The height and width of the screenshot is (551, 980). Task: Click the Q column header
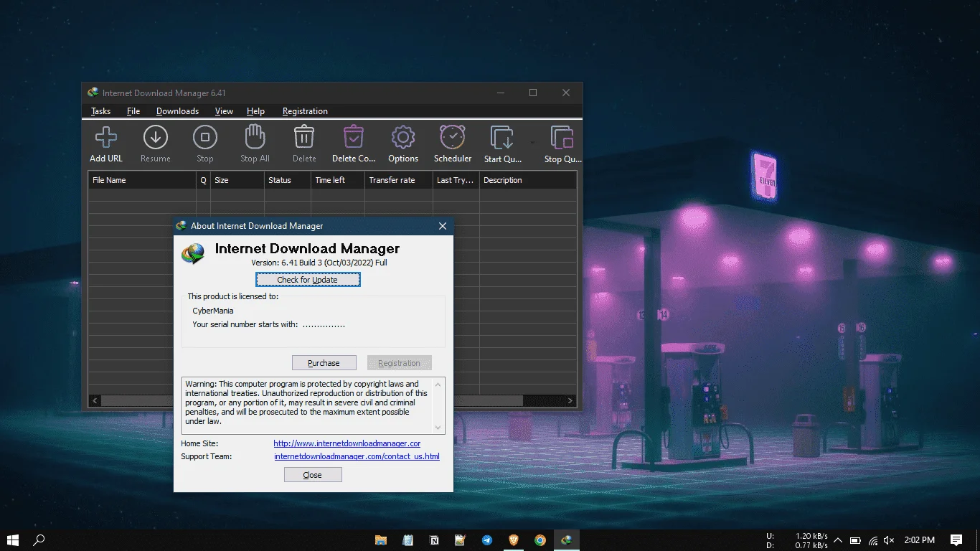203,180
